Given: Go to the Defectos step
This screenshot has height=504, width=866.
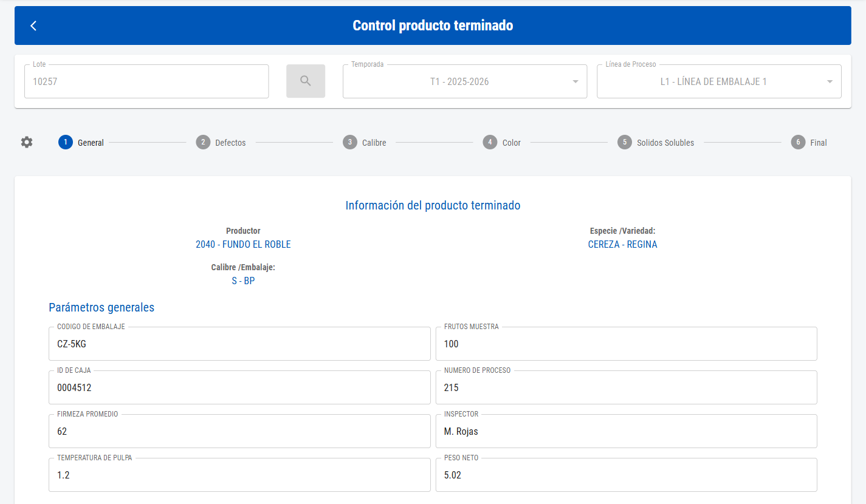Looking at the screenshot, I should [x=221, y=143].
